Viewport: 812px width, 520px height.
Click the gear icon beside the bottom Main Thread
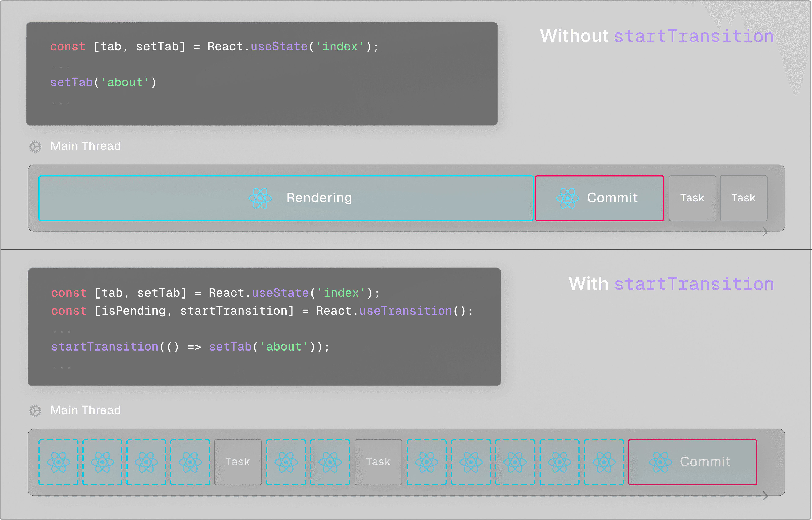click(35, 411)
